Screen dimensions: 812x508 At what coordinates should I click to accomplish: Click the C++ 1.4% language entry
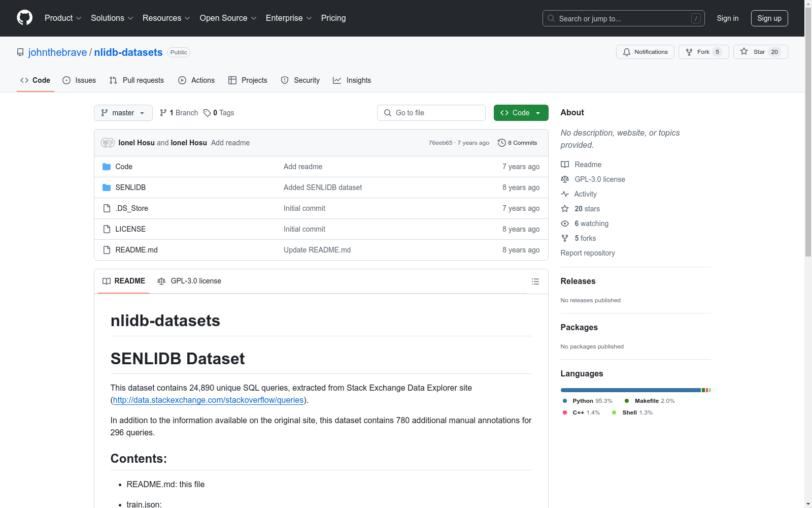tap(581, 412)
